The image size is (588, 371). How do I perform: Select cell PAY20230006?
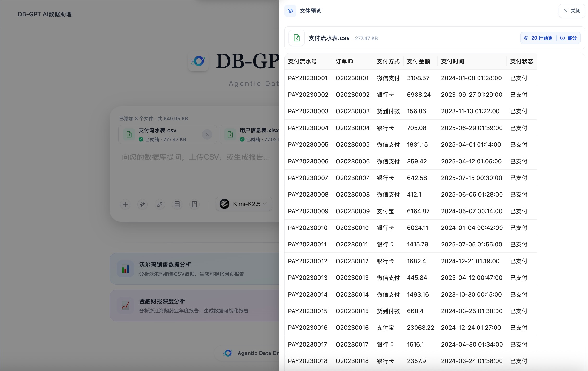click(x=308, y=161)
